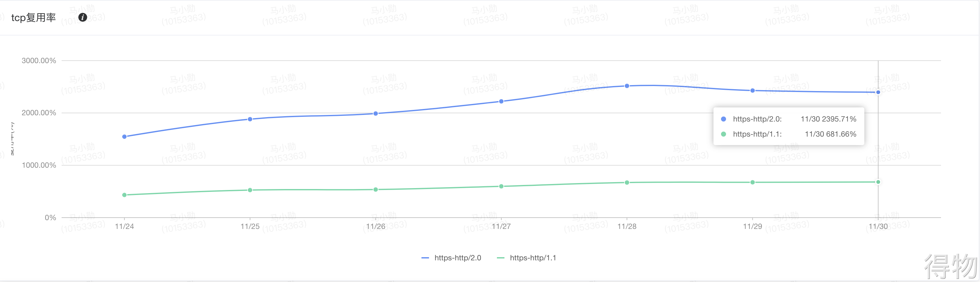
Task: Click the green data point at 11/26
Action: [376, 189]
